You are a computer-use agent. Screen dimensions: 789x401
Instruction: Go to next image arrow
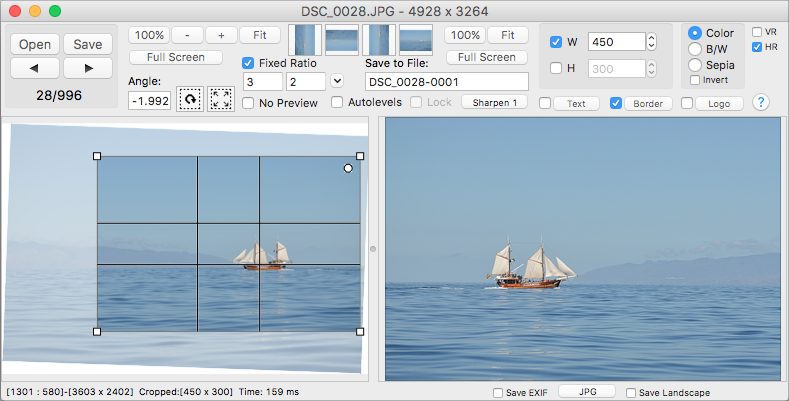point(88,68)
